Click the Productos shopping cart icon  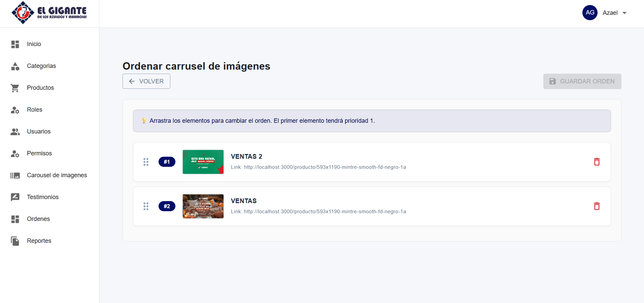coord(15,88)
